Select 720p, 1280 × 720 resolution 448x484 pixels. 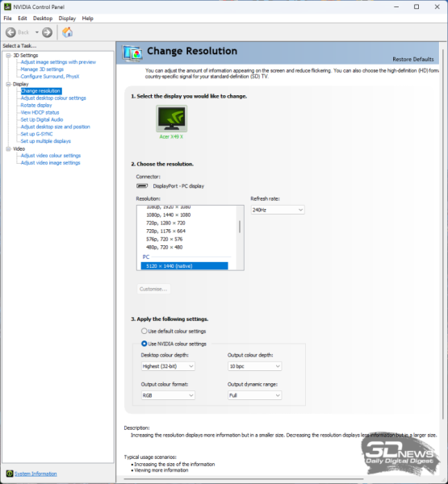pos(165,223)
